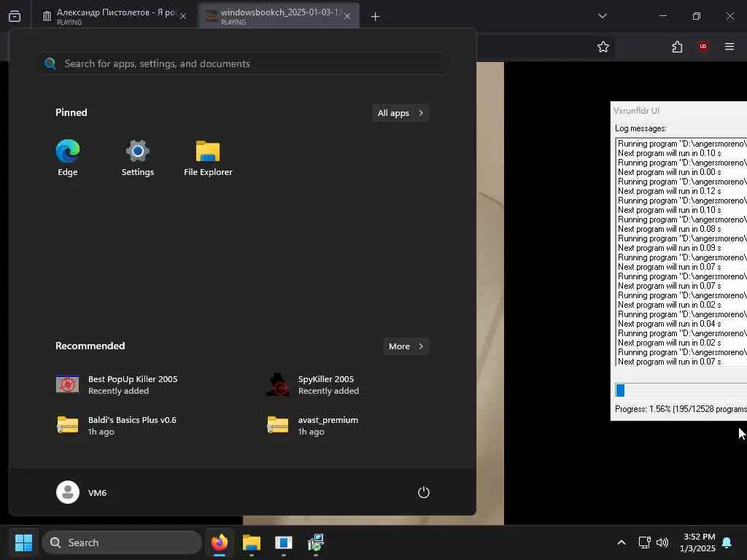Click the taskbar Search box

(122, 542)
